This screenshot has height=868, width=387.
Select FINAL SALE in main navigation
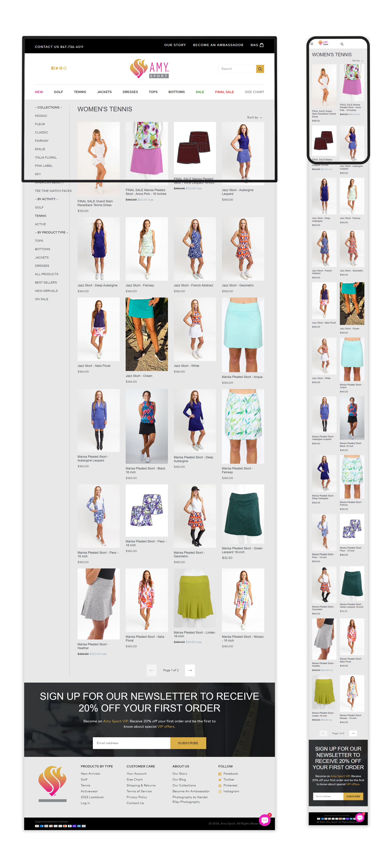click(x=224, y=92)
